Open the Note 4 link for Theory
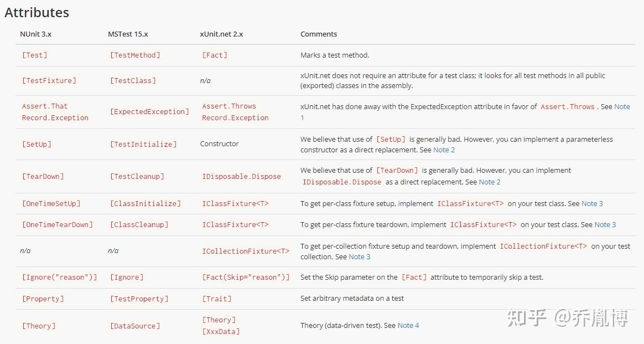The height and width of the screenshot is (344, 644). pos(408,326)
